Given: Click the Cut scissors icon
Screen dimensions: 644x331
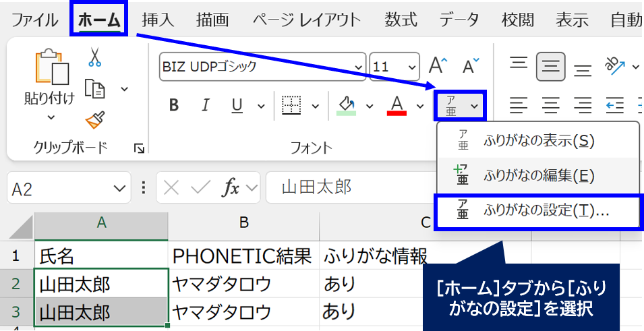Looking at the screenshot, I should click(94, 57).
